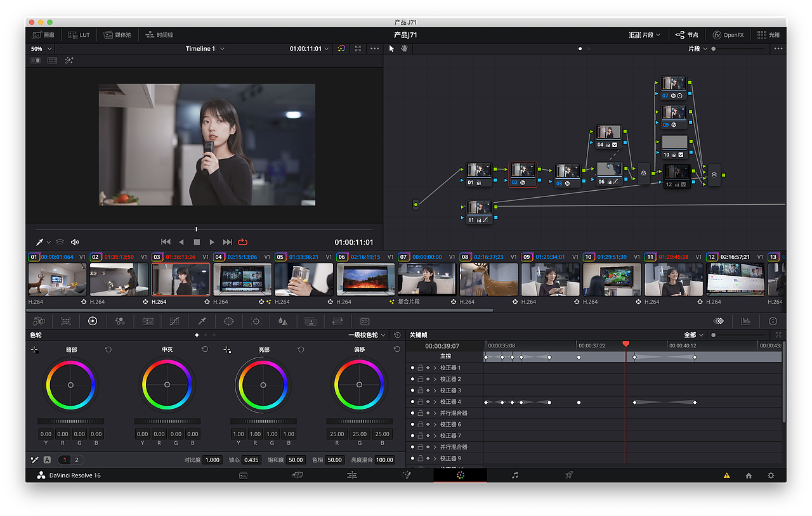Expand the 校正器 6 keyframe track
812x516 pixels.
435,424
